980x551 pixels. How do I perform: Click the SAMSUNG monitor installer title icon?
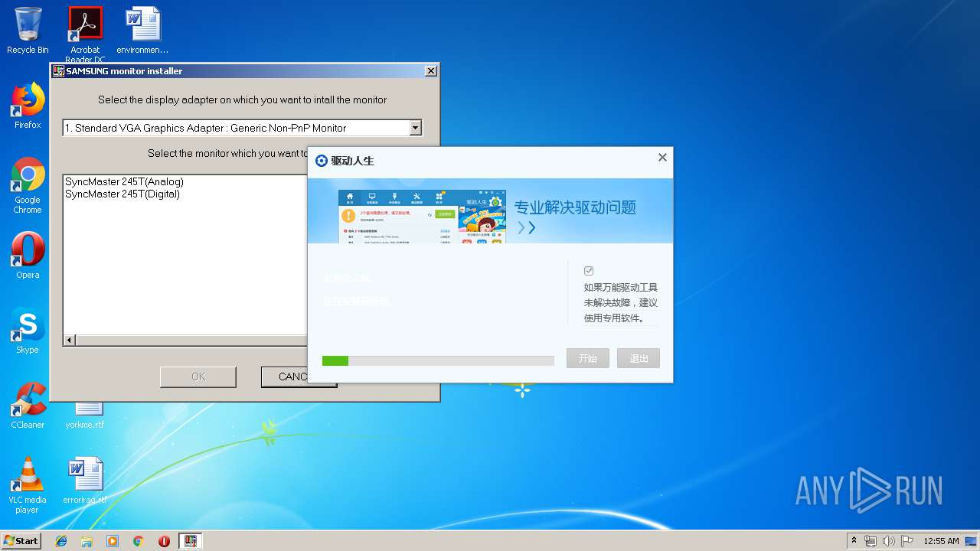57,71
